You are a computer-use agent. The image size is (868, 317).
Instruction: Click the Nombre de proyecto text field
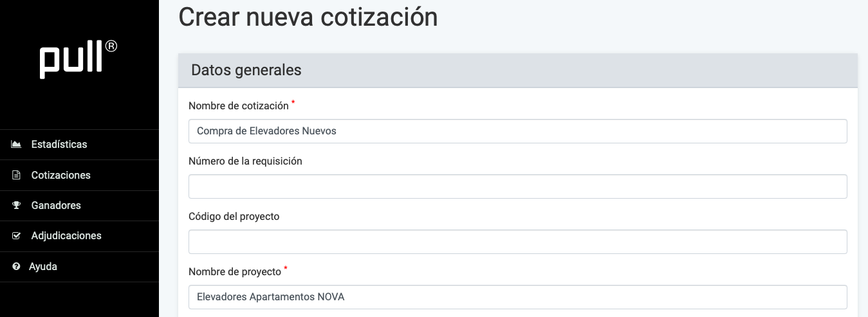(x=517, y=297)
